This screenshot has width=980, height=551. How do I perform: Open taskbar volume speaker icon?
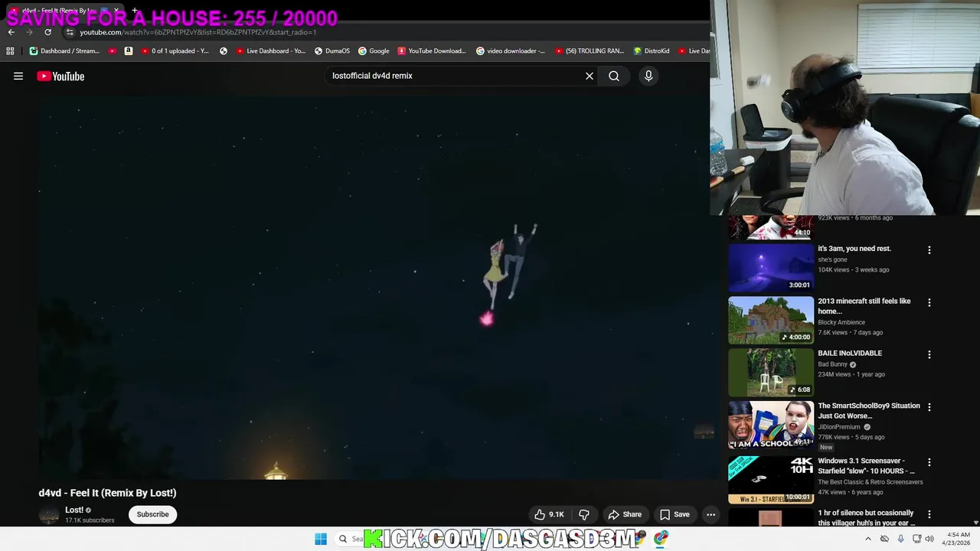tap(929, 539)
